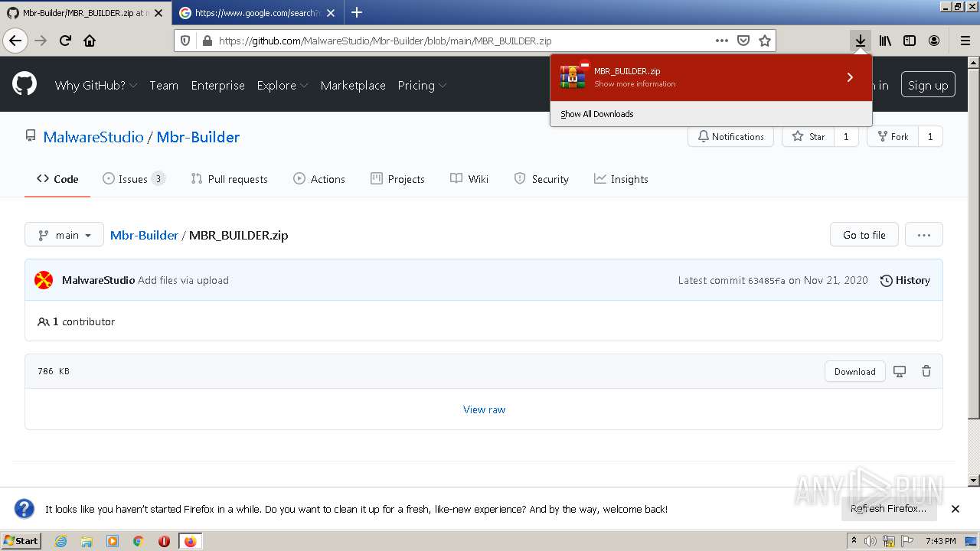Open the Team link in header
980x551 pixels.
click(164, 85)
